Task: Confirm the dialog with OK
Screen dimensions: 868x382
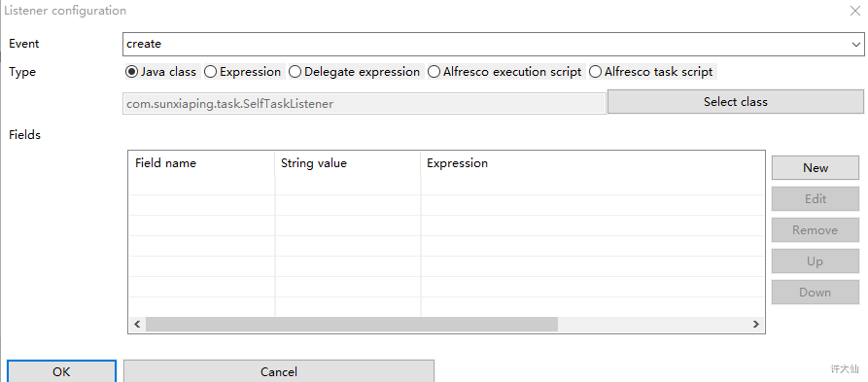Action: click(61, 371)
